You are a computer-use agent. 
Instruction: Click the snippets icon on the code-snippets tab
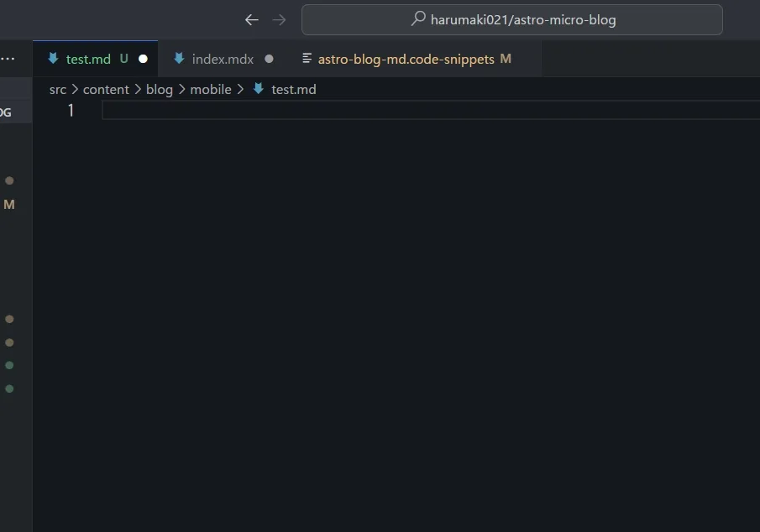306,59
